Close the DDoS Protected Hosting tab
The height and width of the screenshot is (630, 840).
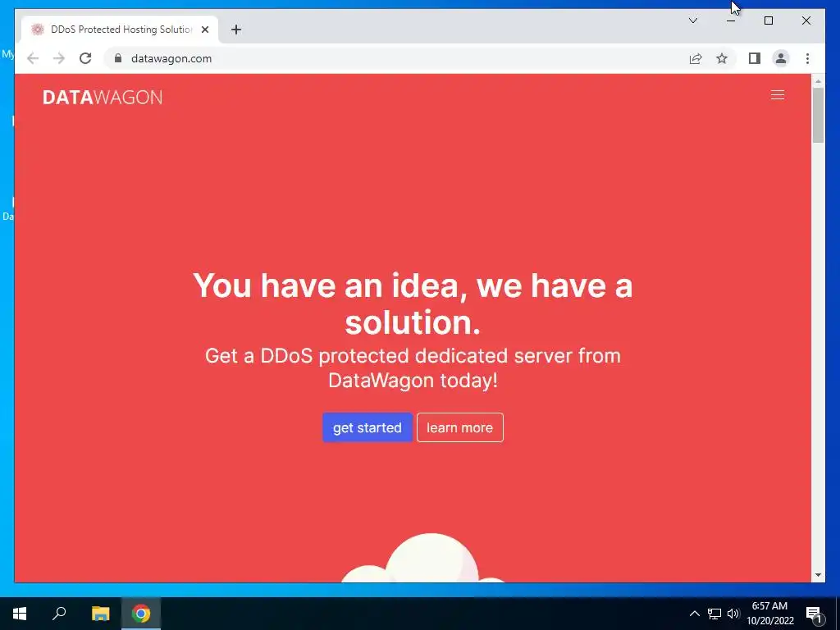(204, 30)
